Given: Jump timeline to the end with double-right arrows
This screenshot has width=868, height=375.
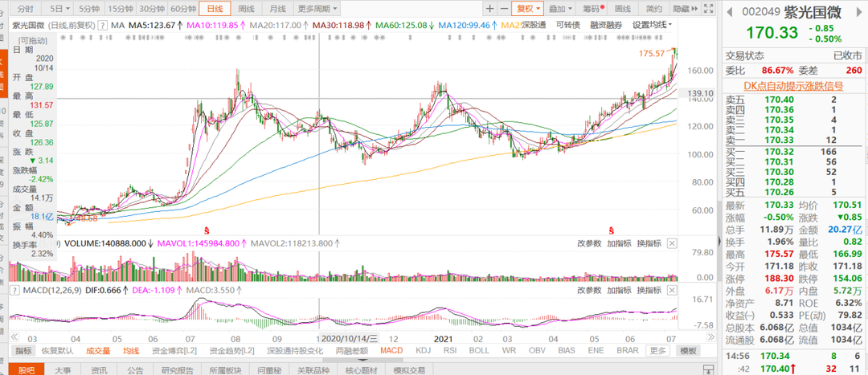Looking at the screenshot, I should pos(707,338).
